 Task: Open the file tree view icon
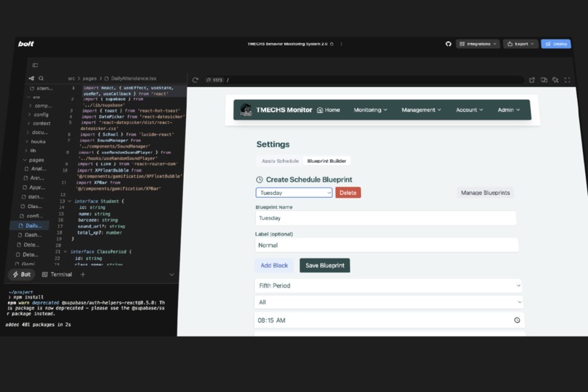(x=31, y=78)
